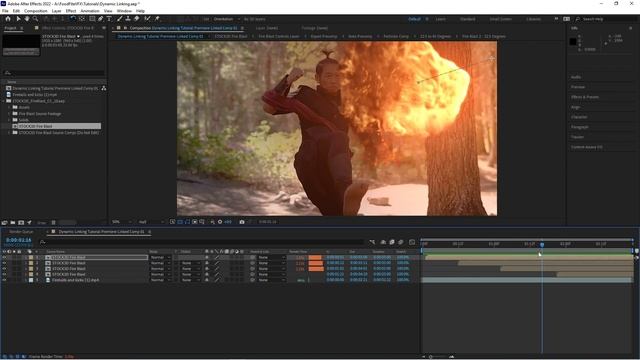
Task: Select the Eraser tool
Action: [x=136, y=19]
